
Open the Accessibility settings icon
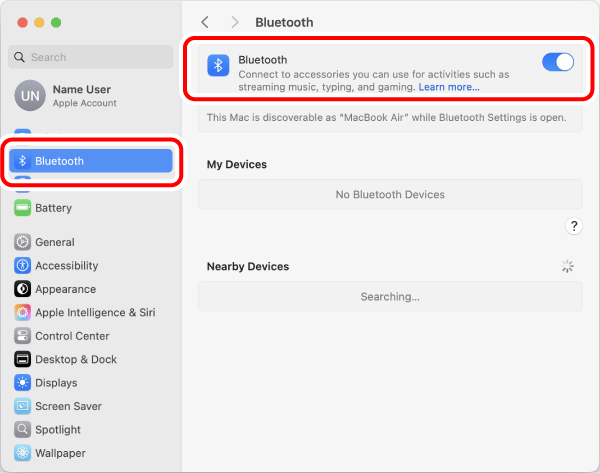pos(22,266)
